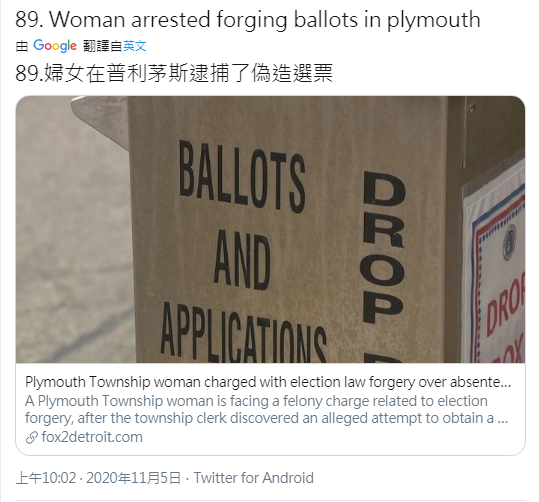This screenshot has width=539, height=502.
Task: Click the 上午10:02 tweet timestamp
Action: pyautogui.click(x=46, y=478)
